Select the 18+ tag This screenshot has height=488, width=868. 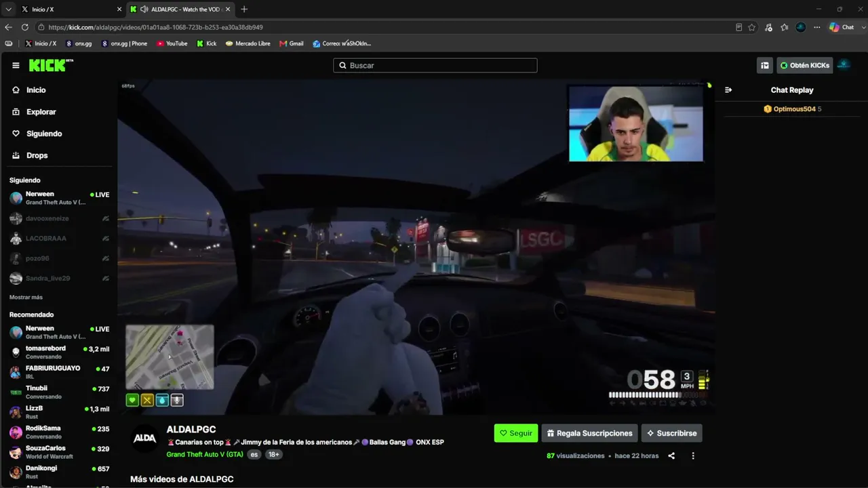pos(274,455)
